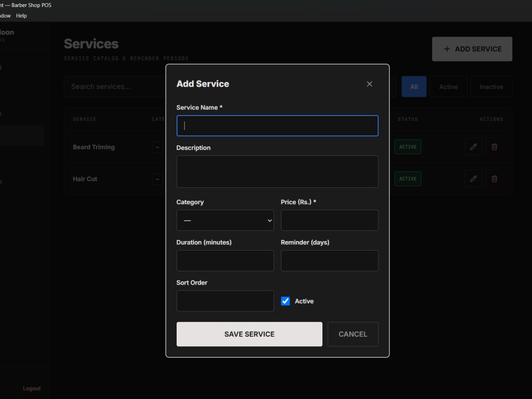Focus the Sort Order input
The width and height of the screenshot is (532, 399).
pyautogui.click(x=225, y=301)
